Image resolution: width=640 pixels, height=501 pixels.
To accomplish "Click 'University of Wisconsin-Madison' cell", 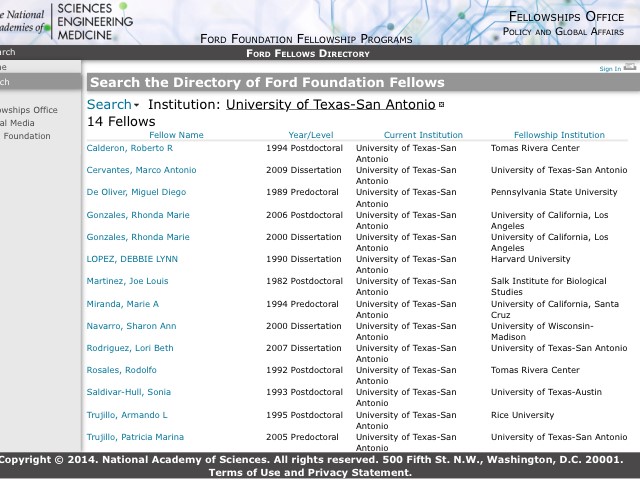I will 542,331.
